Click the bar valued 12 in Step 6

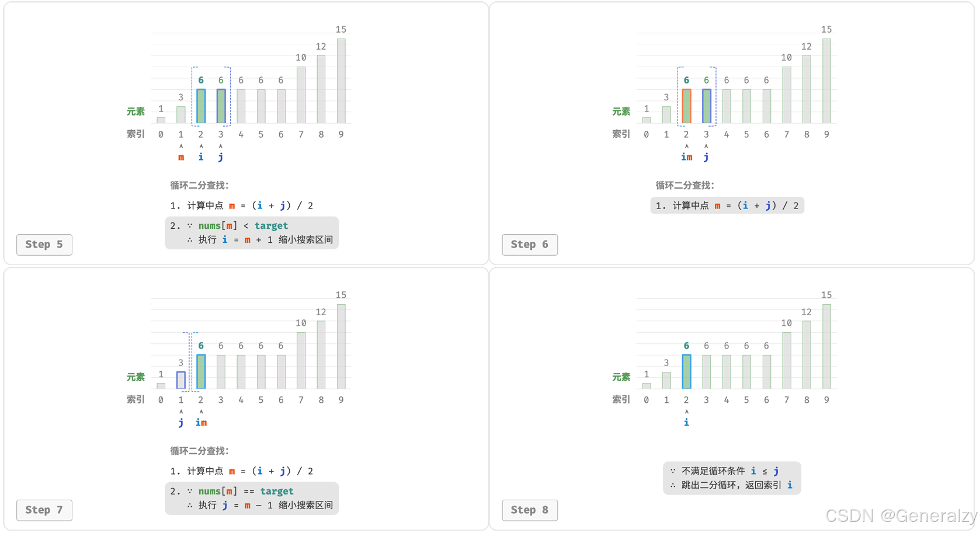click(807, 89)
